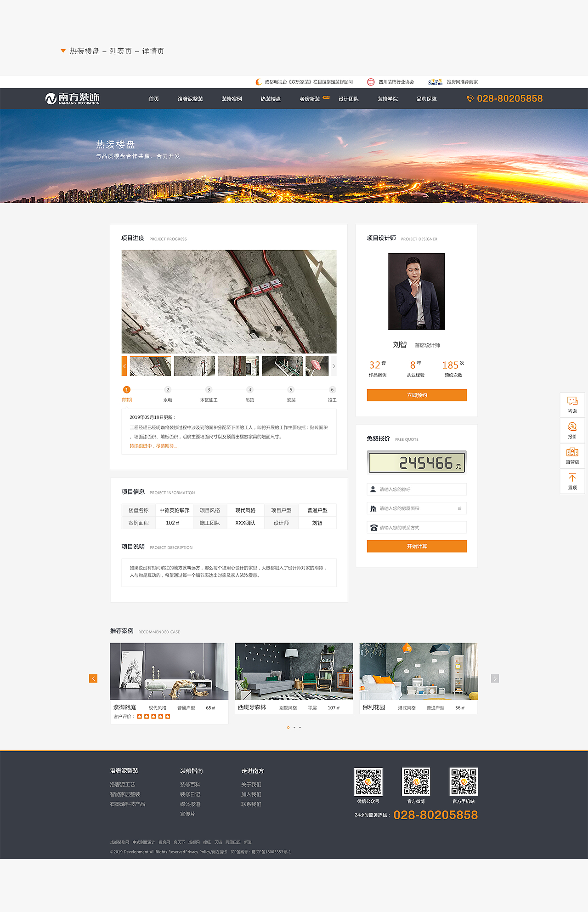Open the 紫御熙庭 case card image
Viewport: 588px width, 912px height.
[x=169, y=671]
